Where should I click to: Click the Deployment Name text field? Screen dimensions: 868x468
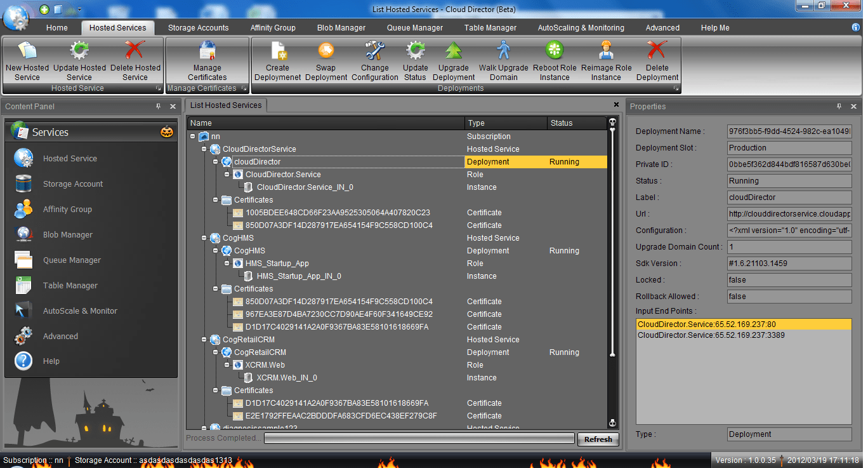click(x=789, y=131)
